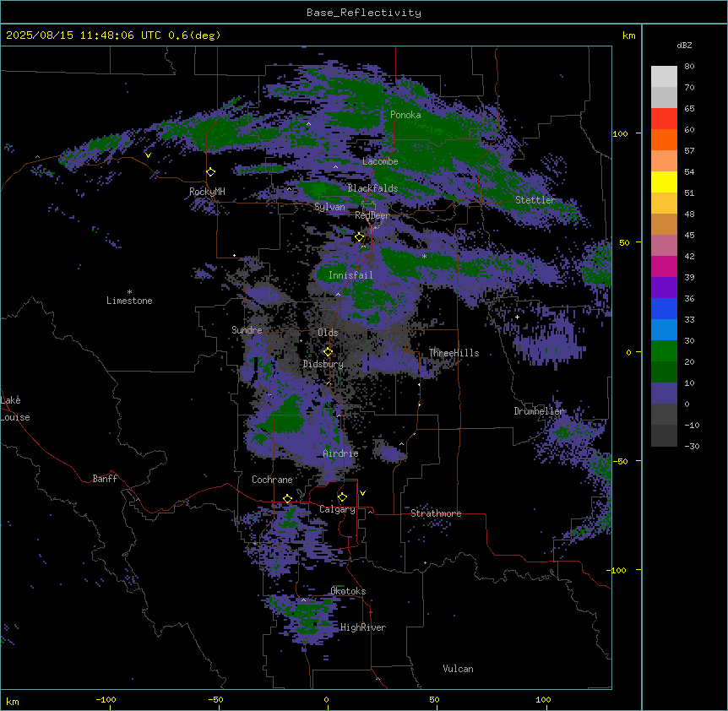Click the Ponoka city label
The width and height of the screenshot is (728, 711).
point(405,115)
